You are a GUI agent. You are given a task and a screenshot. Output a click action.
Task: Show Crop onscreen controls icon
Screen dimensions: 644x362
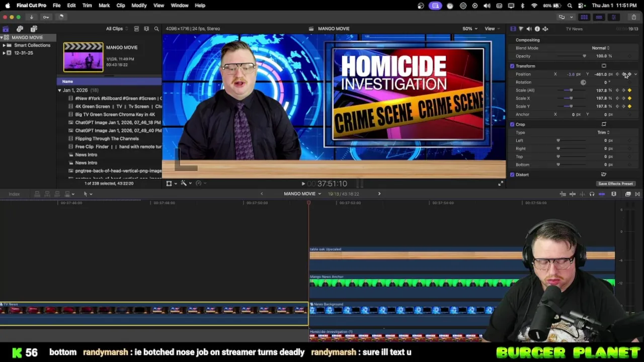point(604,124)
